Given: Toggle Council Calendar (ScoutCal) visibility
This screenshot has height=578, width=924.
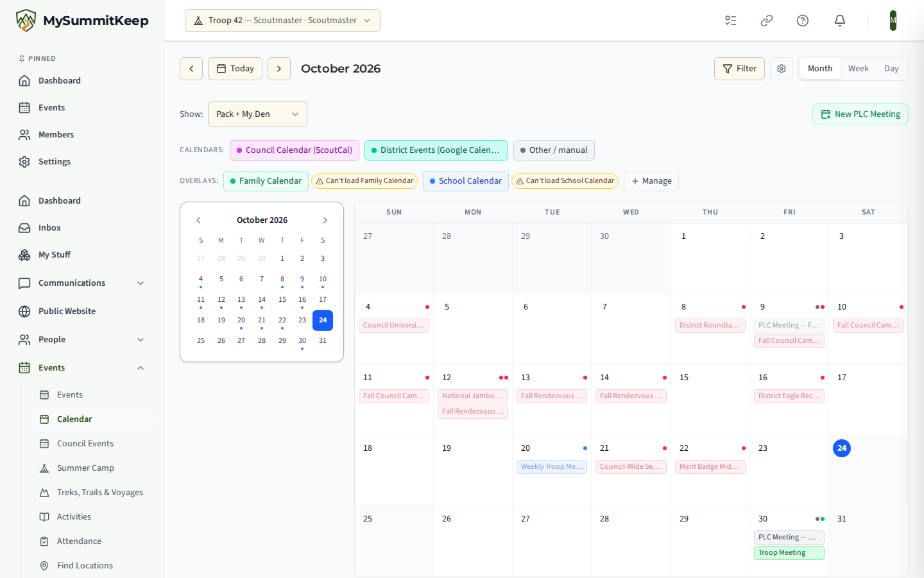Looking at the screenshot, I should (295, 150).
